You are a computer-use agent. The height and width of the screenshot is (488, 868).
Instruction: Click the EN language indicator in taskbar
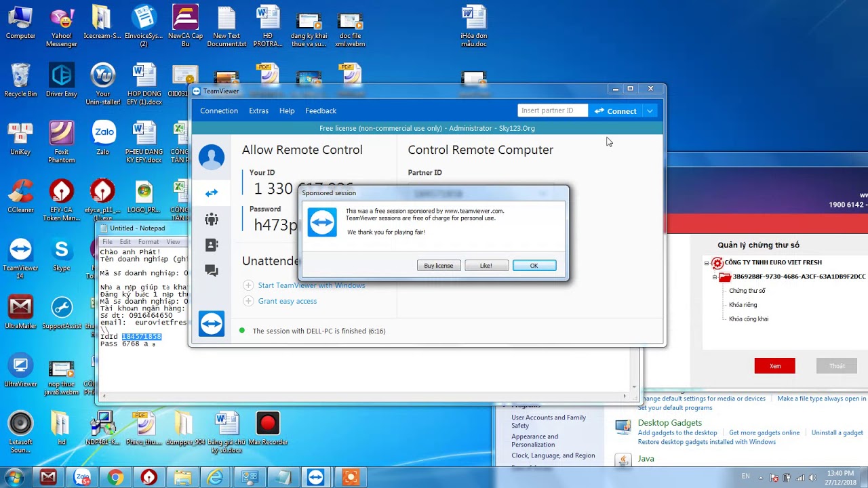pos(746,476)
